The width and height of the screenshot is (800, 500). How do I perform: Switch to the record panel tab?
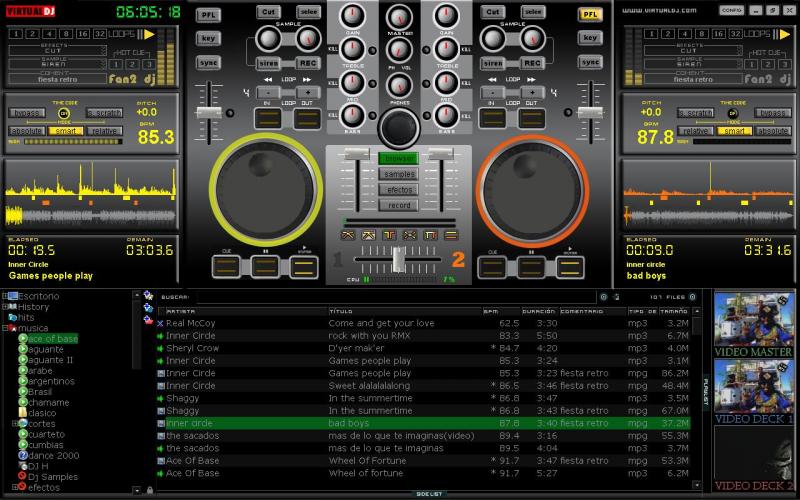399,205
